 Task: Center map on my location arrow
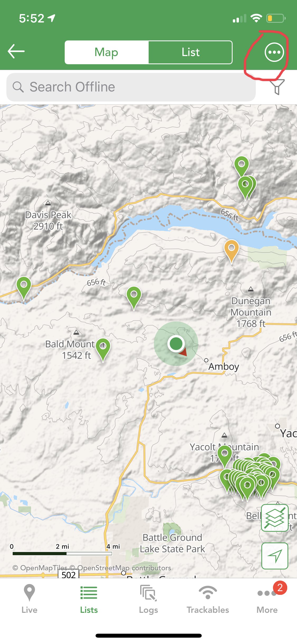[x=275, y=556]
